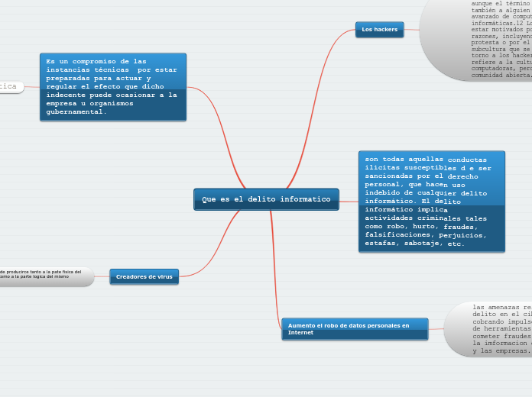Click the 'Los hackers' node
The image size is (532, 397).
380,30
